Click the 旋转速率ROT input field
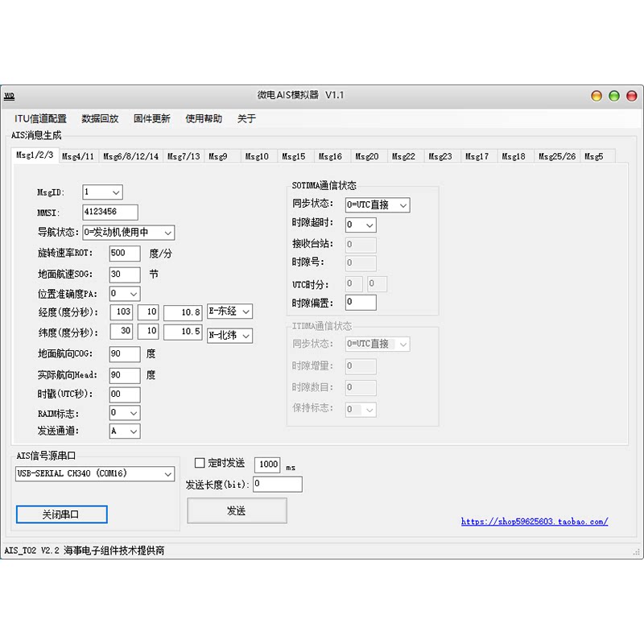Viewport: 644px width, 644px height. click(124, 254)
